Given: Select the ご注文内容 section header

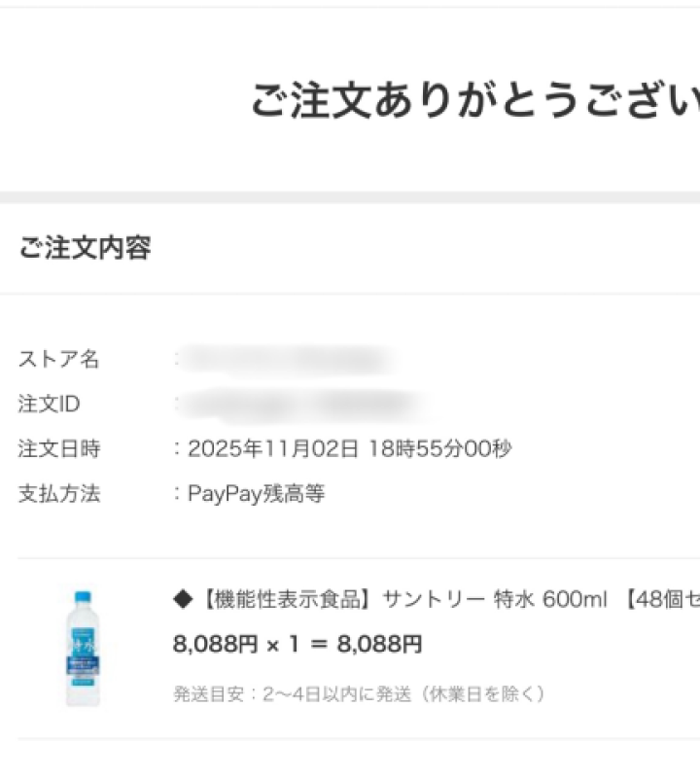Looking at the screenshot, I should click(x=85, y=248).
